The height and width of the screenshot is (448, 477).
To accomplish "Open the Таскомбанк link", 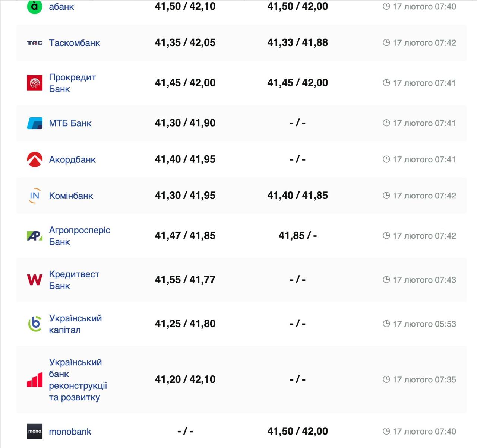I will (75, 43).
